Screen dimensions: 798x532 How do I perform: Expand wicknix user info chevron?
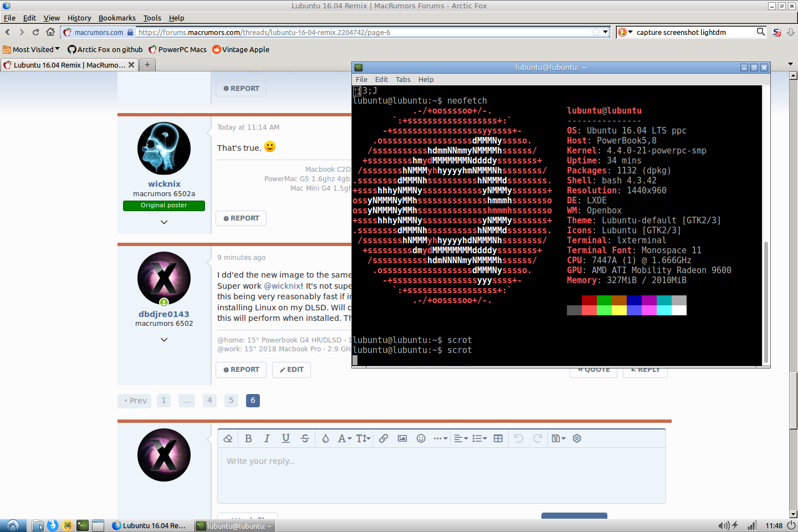[164, 222]
